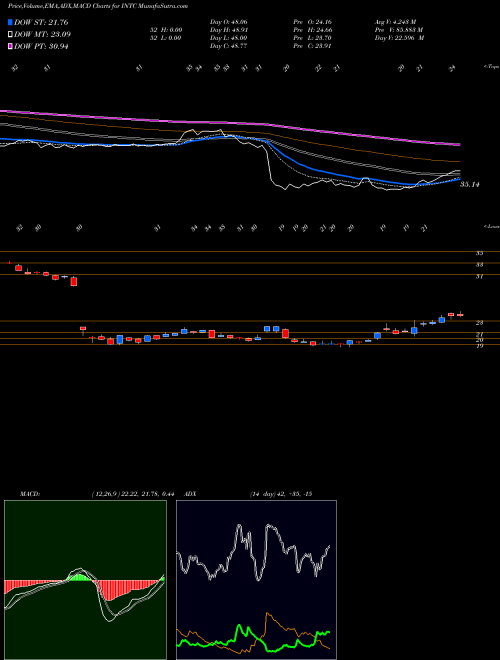Click the 'Pre L: 23.70' value
500x660 pixels.
314,38
